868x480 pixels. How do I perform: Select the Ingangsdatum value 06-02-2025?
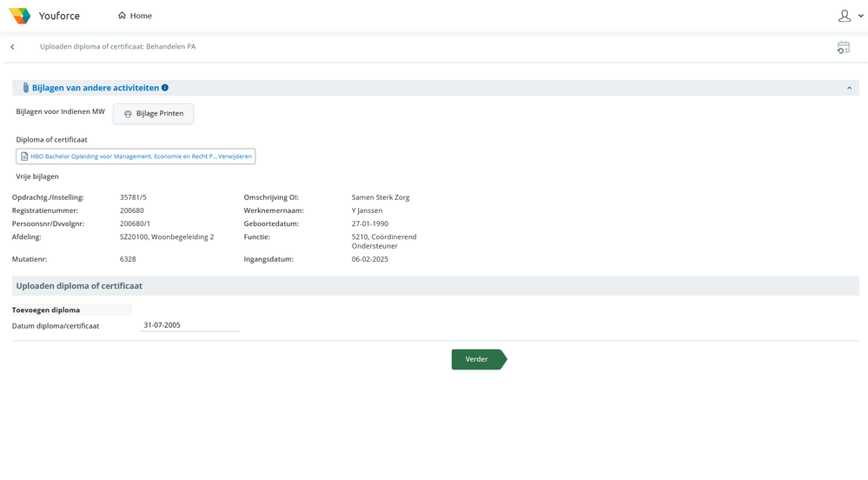coord(370,259)
